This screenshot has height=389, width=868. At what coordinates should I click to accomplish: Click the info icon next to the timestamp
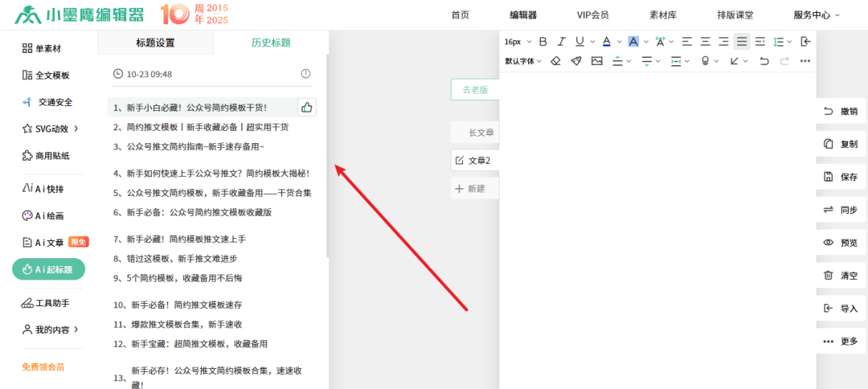(305, 74)
